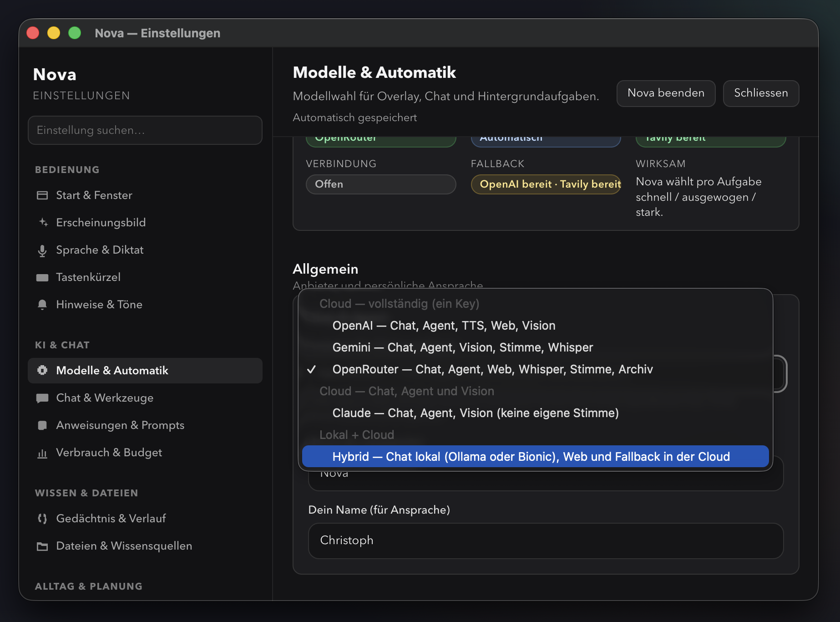The image size is (840, 622).
Task: Open Chat & Werkzeuge settings
Action: click(x=145, y=398)
